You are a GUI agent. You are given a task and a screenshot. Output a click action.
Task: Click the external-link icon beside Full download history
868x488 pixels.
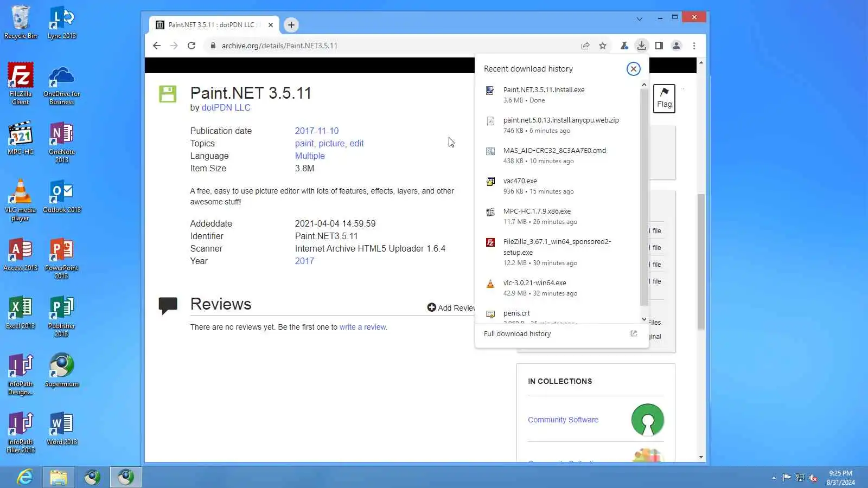(x=633, y=333)
